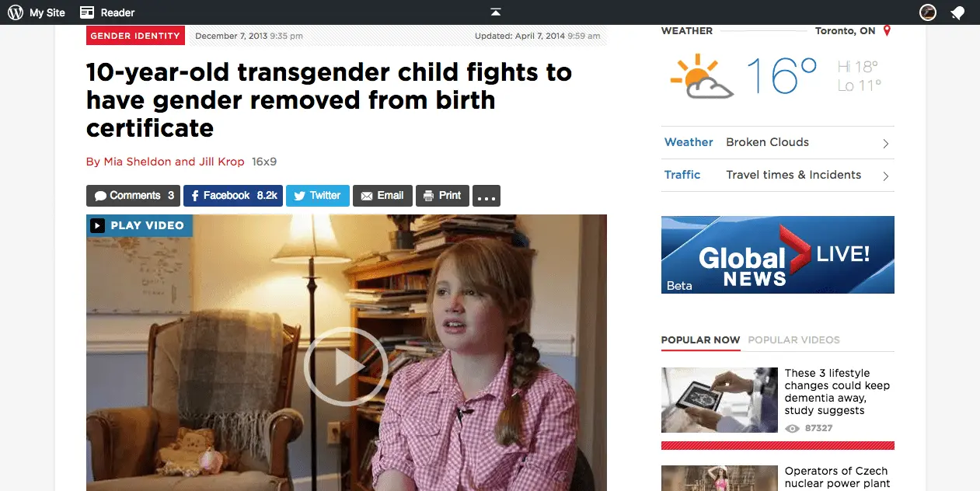Open the Comments section button
The image size is (980, 491).
click(133, 196)
